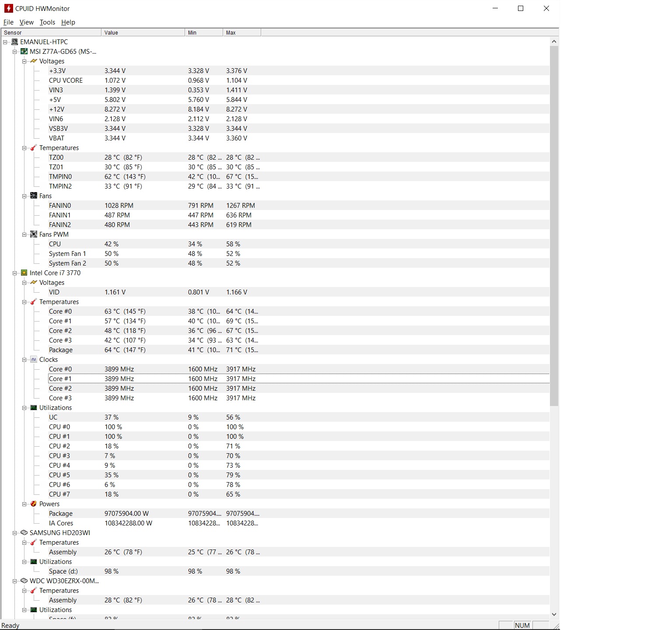Click the CPU chip icon beside Intel Core i7 3770
This screenshot has height=630, width=672.
[x=24, y=273]
